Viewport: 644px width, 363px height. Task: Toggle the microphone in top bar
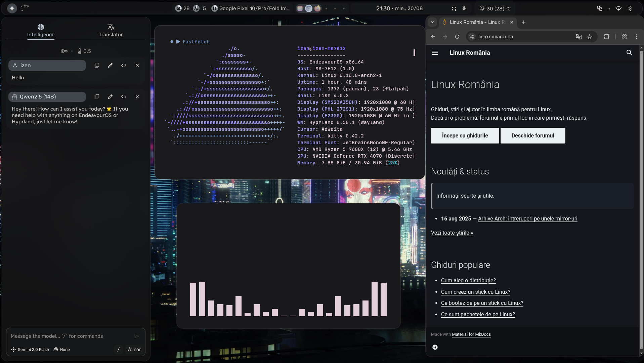pyautogui.click(x=464, y=8)
